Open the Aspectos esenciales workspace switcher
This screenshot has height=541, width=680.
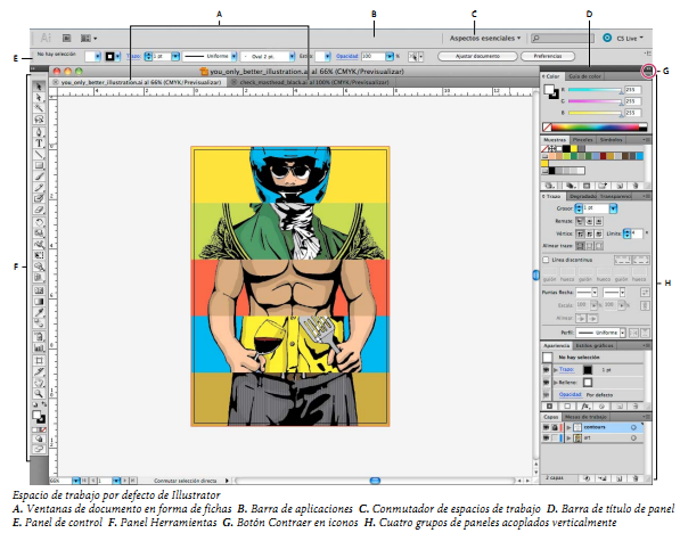[x=485, y=38]
